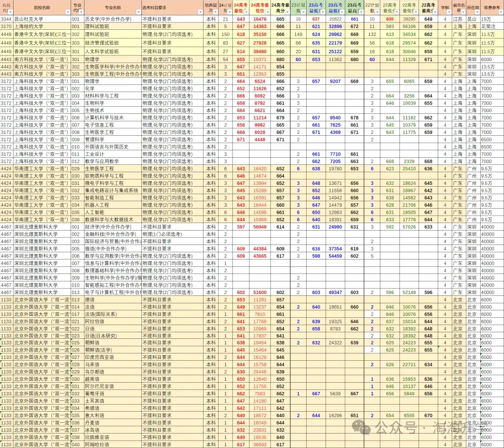Select the major cell 机器人工程

pos(113,205)
